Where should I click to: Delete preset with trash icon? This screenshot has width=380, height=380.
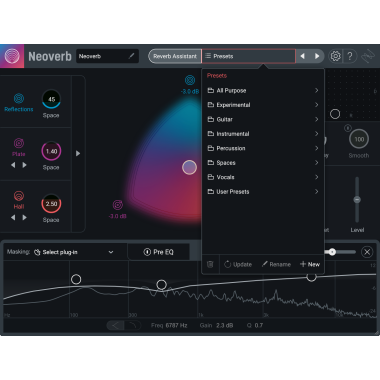click(210, 264)
